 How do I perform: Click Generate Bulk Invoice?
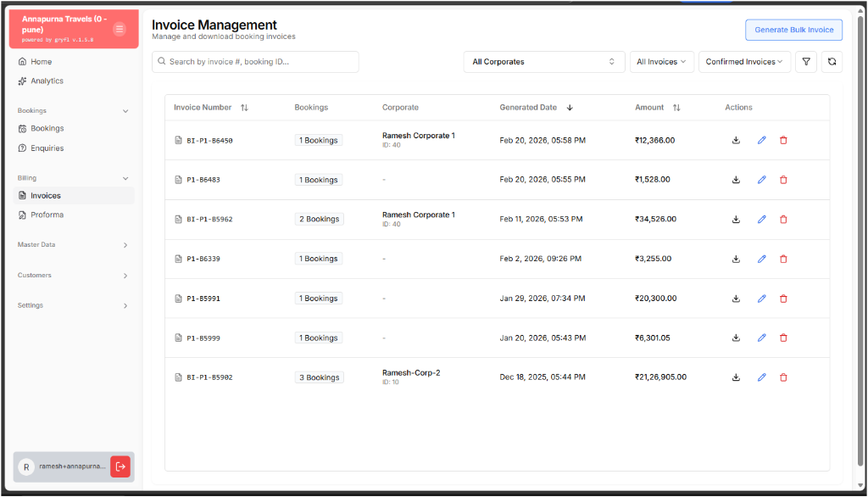793,29
